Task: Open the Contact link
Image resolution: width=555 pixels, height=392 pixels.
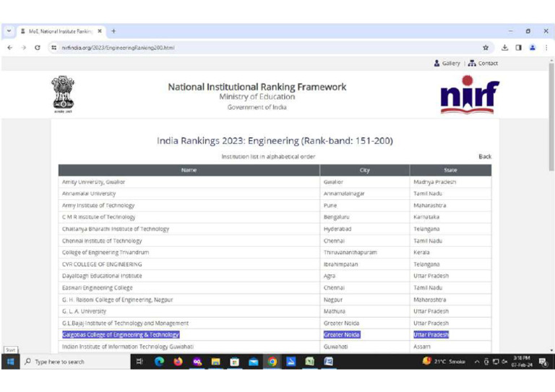Action: pos(483,64)
